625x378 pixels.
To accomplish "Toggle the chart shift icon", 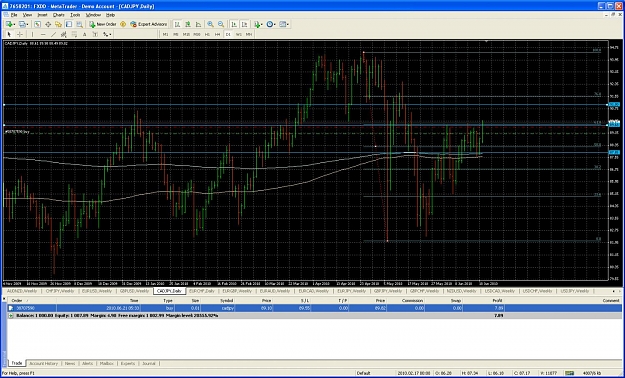I will [x=244, y=24].
